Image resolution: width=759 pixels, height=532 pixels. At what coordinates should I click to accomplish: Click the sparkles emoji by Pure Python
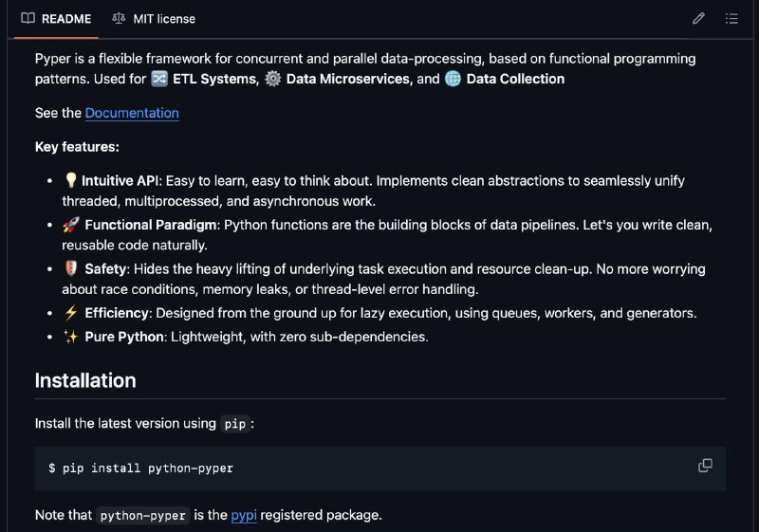70,337
